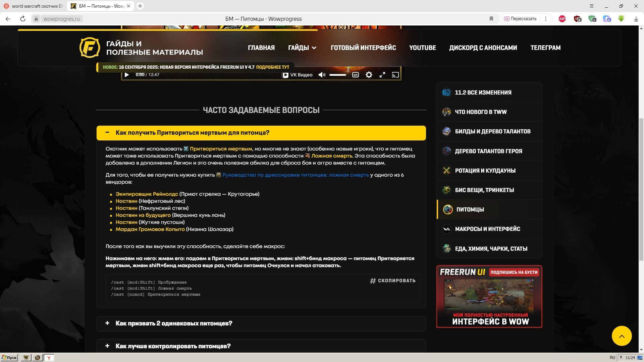Open Мардан Громовое Копыто vendor link
644x362 pixels.
tap(150, 229)
